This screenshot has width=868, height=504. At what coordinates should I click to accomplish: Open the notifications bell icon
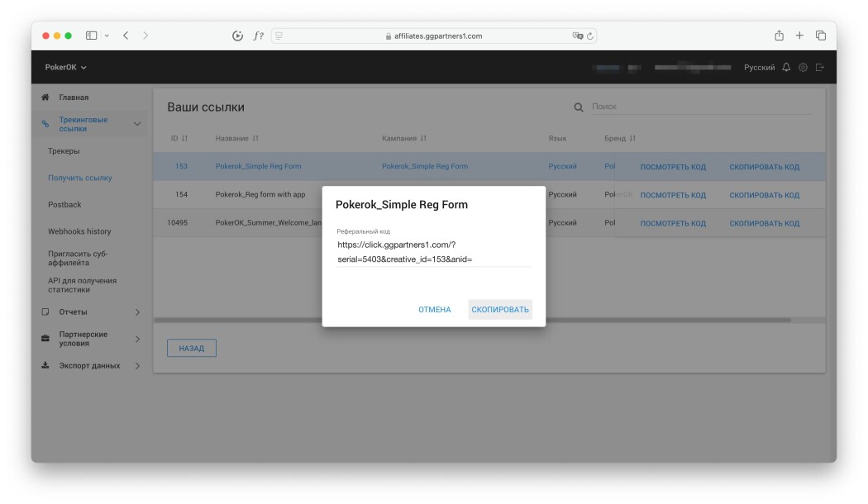click(786, 68)
